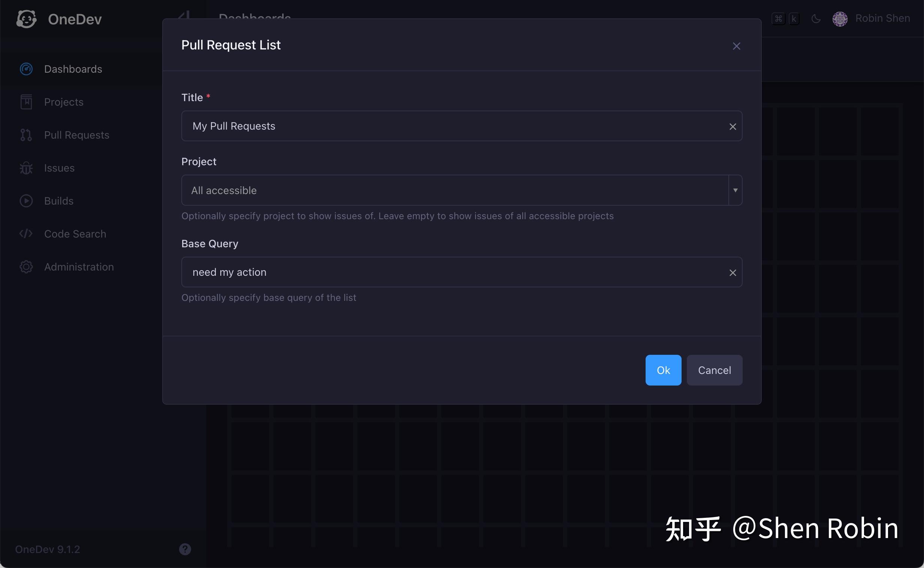Image resolution: width=924 pixels, height=568 pixels.
Task: Click the 'Pull Request List' dialog heading
Action: click(x=230, y=45)
